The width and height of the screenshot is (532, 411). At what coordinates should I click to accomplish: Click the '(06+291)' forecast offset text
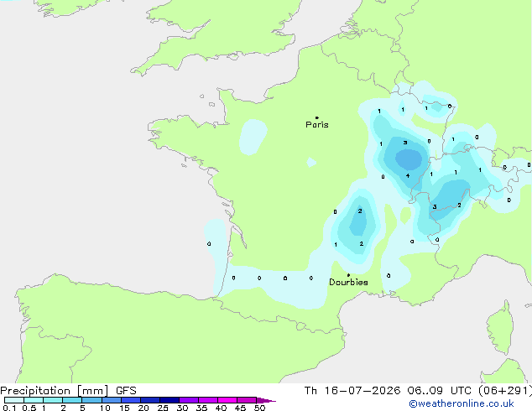(x=504, y=391)
